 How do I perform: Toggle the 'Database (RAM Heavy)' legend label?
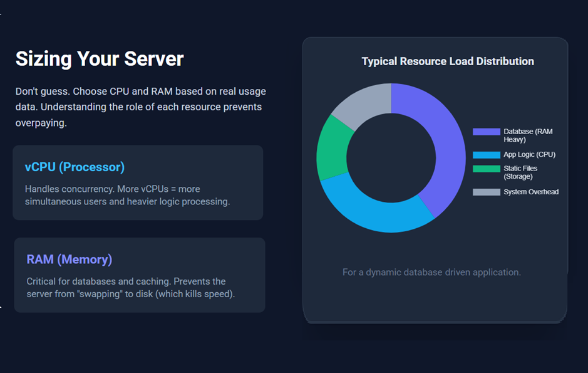pyautogui.click(x=527, y=135)
